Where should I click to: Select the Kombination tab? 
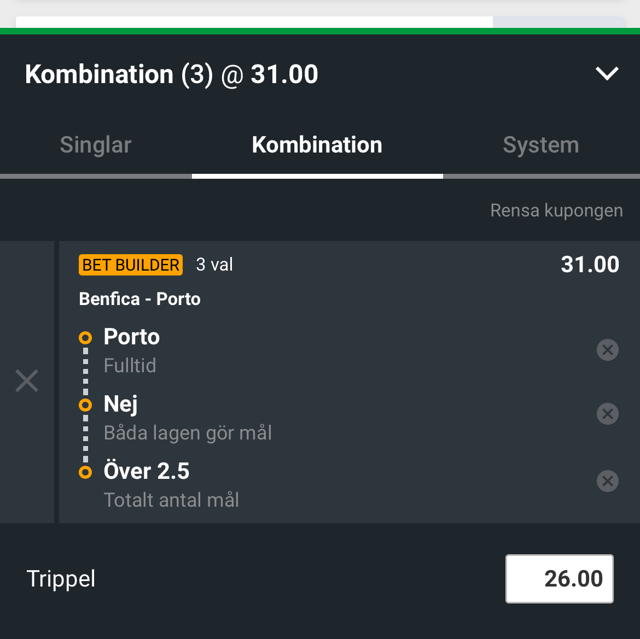pyautogui.click(x=317, y=145)
